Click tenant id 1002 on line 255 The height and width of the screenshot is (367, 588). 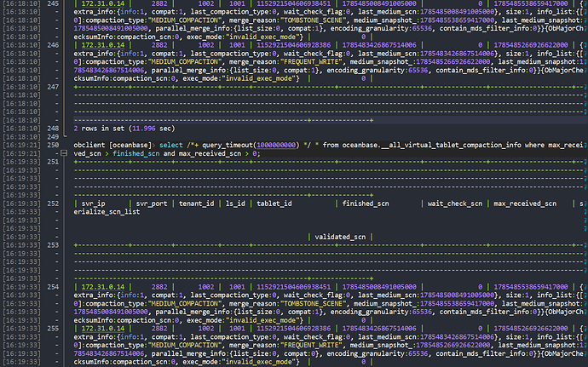(206, 329)
